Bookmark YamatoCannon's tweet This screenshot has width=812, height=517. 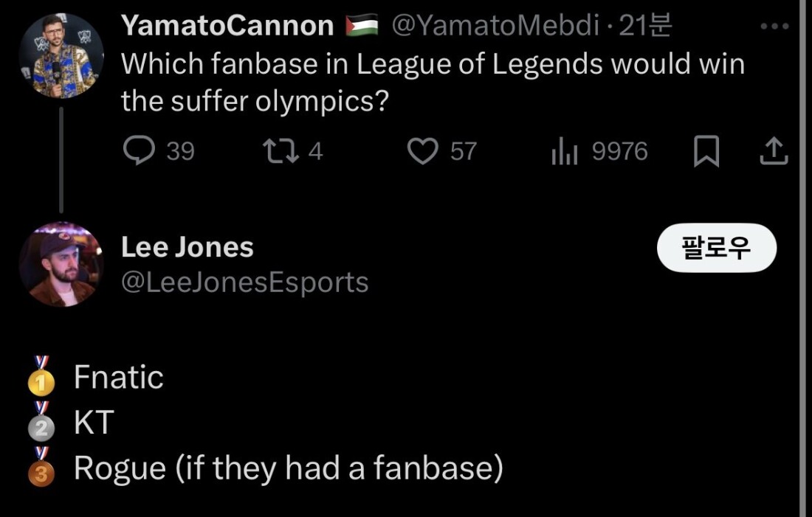tap(707, 152)
